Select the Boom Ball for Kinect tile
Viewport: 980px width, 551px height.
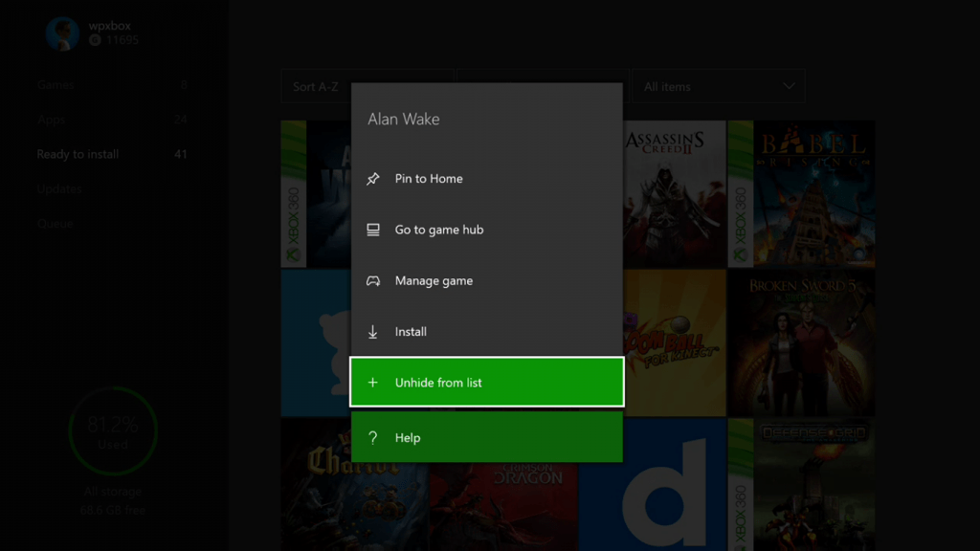tap(675, 343)
